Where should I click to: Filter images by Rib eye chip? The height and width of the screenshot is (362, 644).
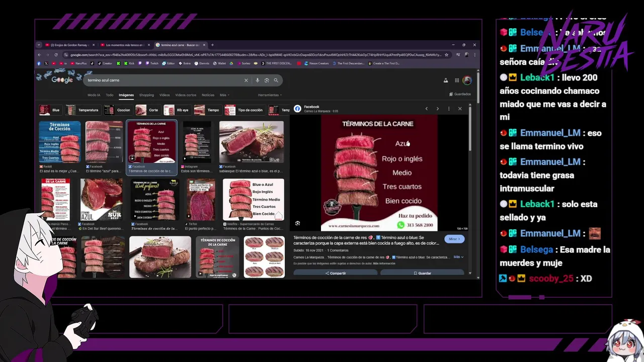[x=177, y=110]
